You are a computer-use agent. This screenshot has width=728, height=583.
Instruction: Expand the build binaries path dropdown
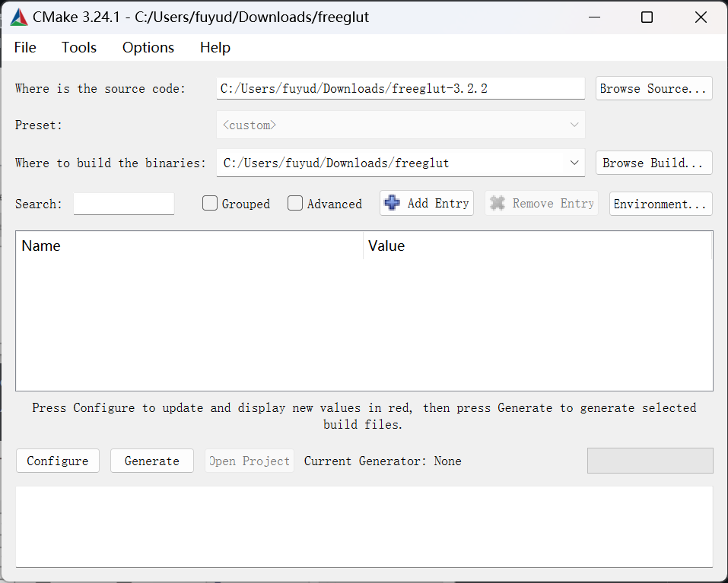(x=574, y=163)
